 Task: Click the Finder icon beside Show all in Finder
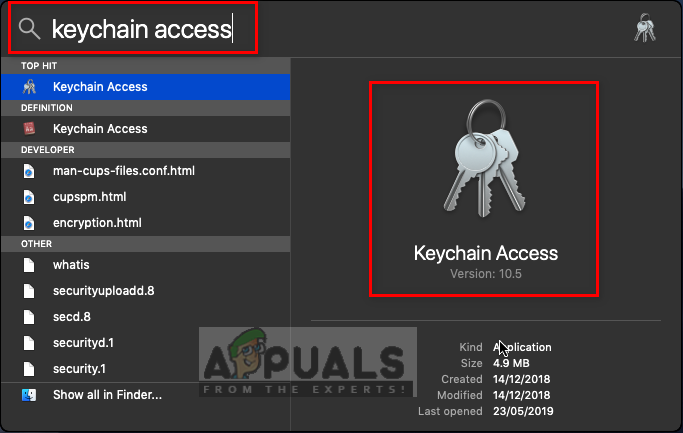pyautogui.click(x=29, y=395)
